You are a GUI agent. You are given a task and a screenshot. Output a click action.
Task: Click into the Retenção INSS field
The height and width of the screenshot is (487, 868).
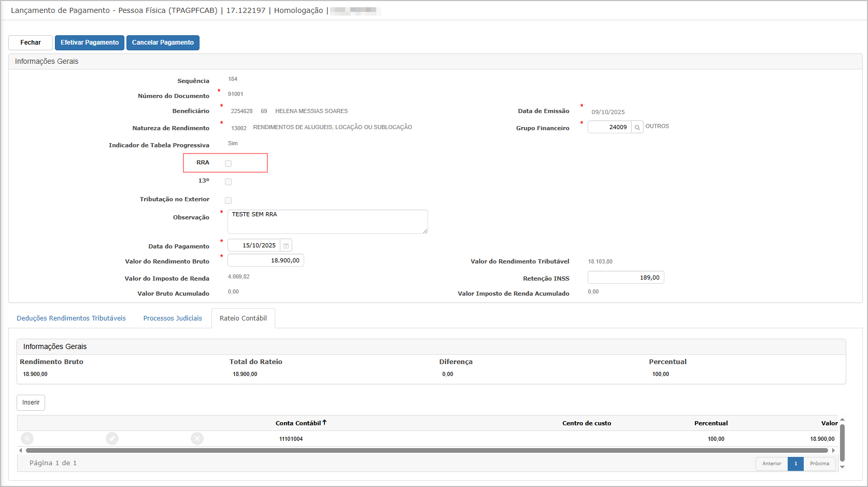click(x=625, y=277)
